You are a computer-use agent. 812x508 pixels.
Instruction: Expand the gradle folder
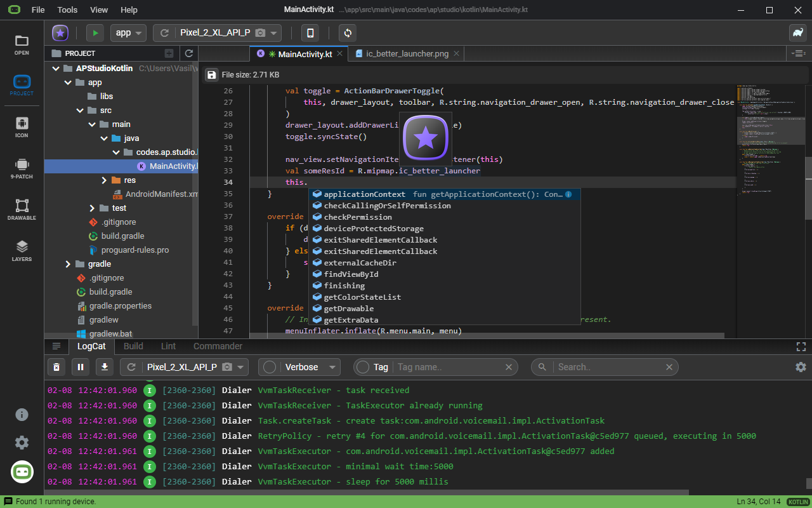point(68,264)
